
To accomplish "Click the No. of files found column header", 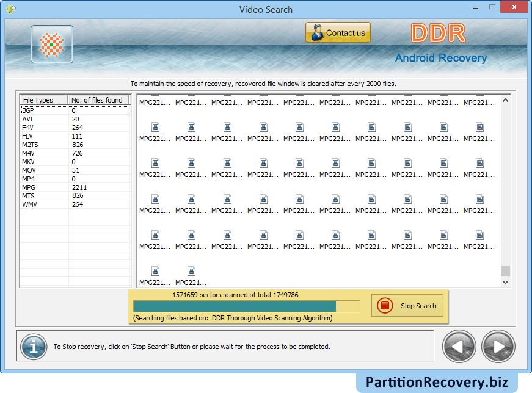I will tap(99, 100).
